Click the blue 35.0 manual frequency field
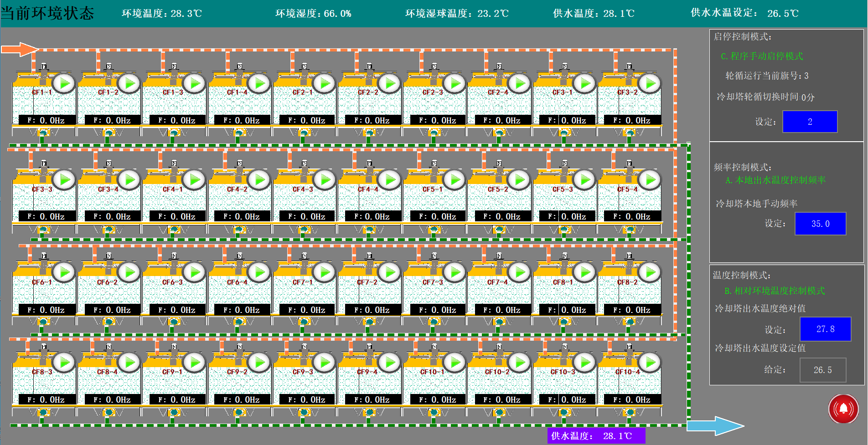The width and height of the screenshot is (868, 445). tap(820, 224)
